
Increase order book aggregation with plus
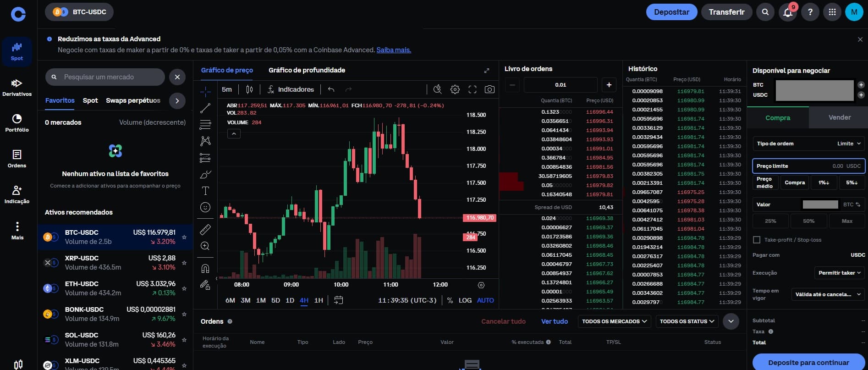point(609,85)
